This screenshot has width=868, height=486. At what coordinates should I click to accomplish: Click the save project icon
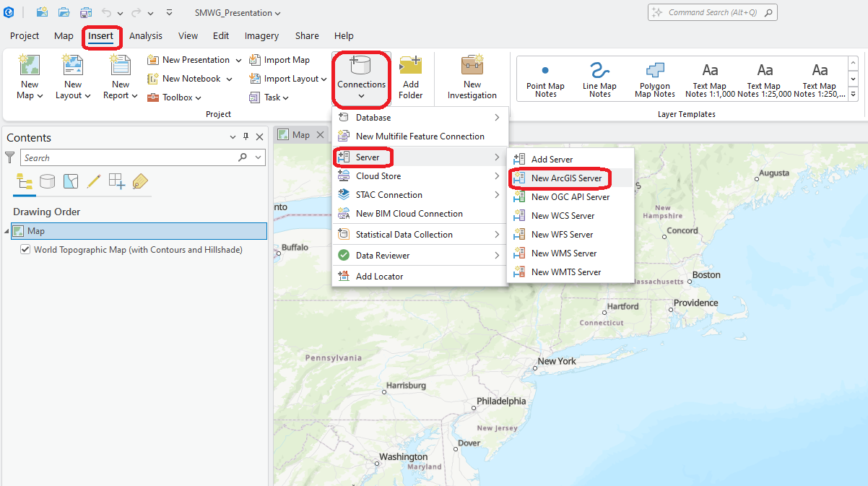(86, 12)
